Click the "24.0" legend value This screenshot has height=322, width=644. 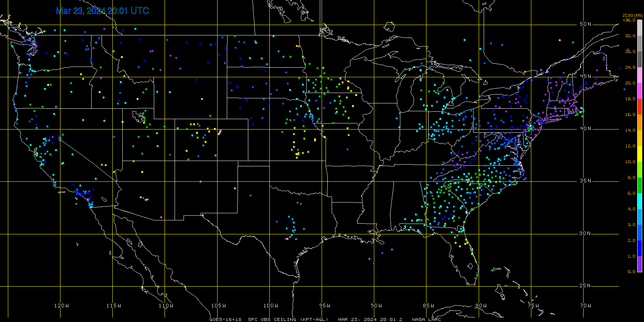pyautogui.click(x=630, y=67)
